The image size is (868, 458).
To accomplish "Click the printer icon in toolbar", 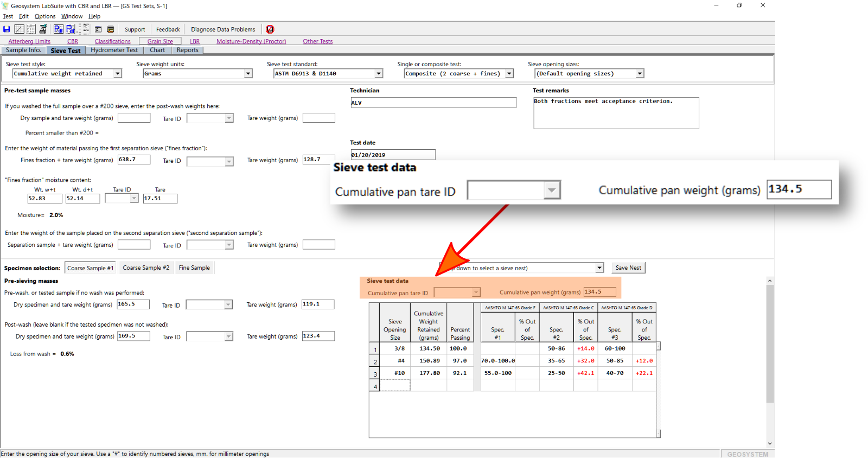I will point(43,29).
